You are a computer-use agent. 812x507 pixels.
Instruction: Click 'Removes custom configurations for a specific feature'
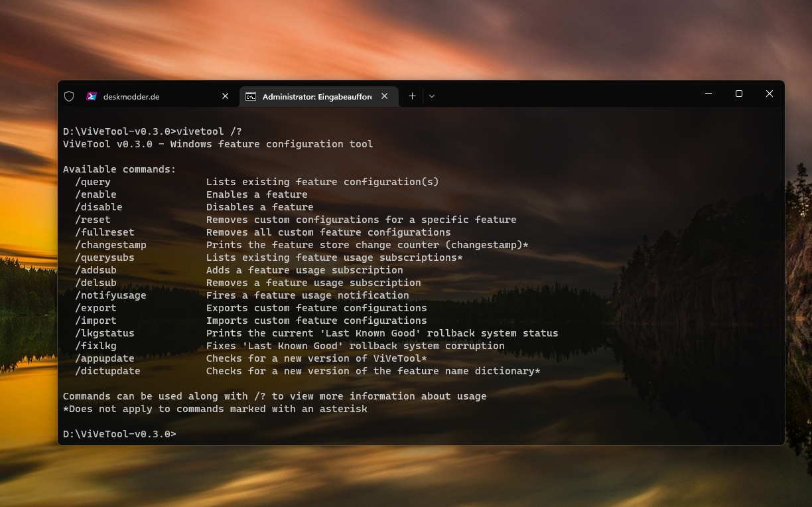click(362, 220)
